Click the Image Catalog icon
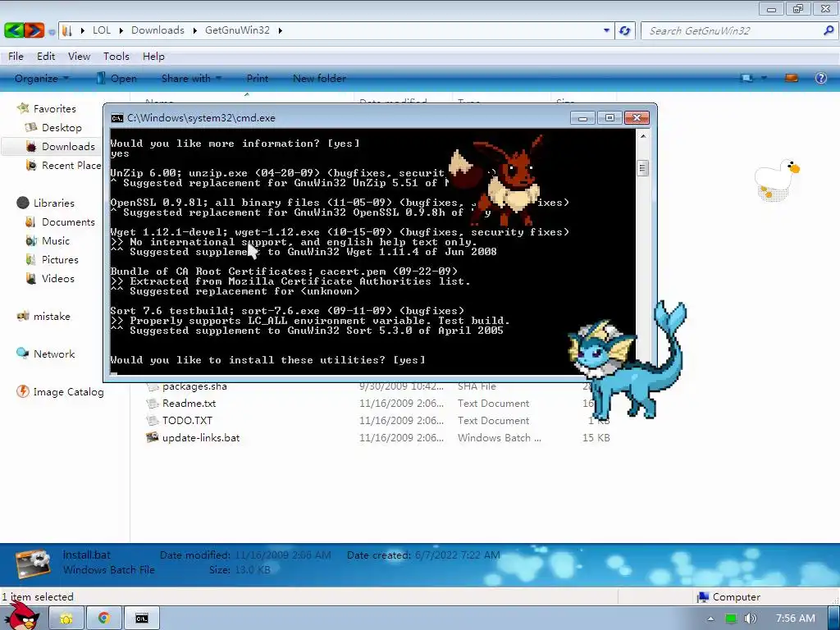Image resolution: width=840 pixels, height=630 pixels. point(23,391)
